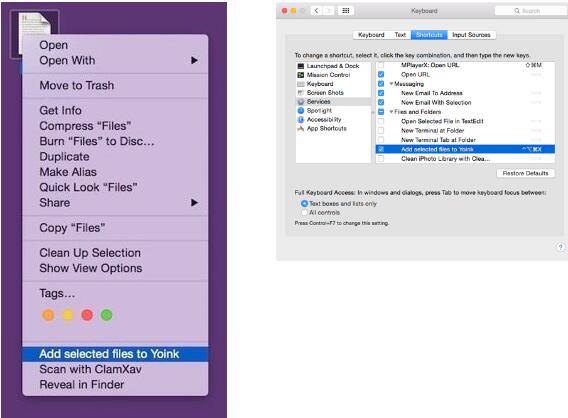The width and height of the screenshot is (568, 418).
Task: Select Compress "Files" menu entry
Action: [x=115, y=126]
